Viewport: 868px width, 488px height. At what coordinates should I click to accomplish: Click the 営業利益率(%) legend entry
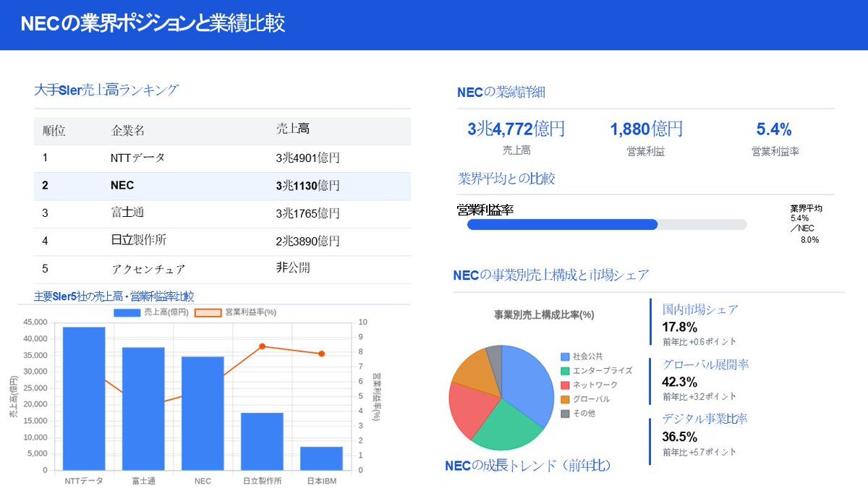coord(234,312)
